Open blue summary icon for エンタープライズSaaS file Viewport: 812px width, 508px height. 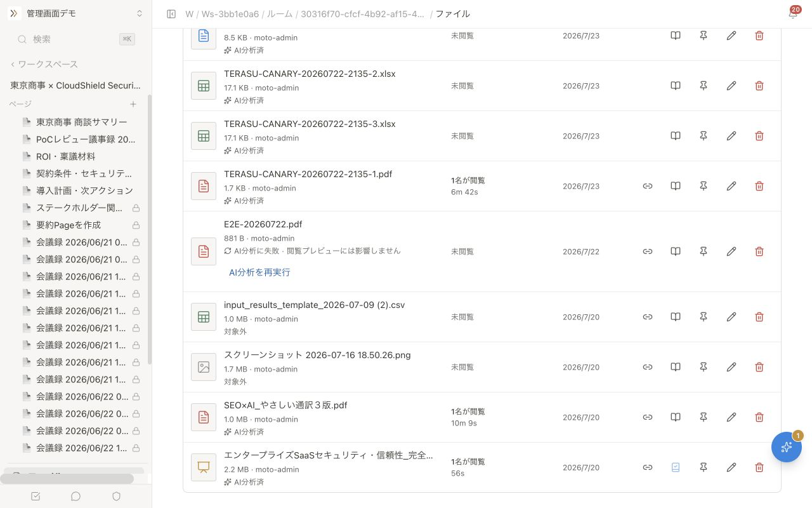click(676, 467)
